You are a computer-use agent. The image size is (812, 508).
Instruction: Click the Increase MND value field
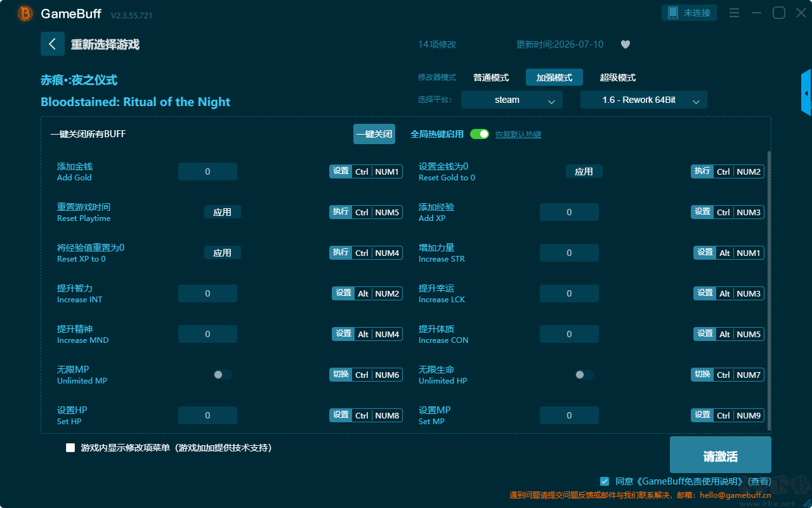click(207, 334)
